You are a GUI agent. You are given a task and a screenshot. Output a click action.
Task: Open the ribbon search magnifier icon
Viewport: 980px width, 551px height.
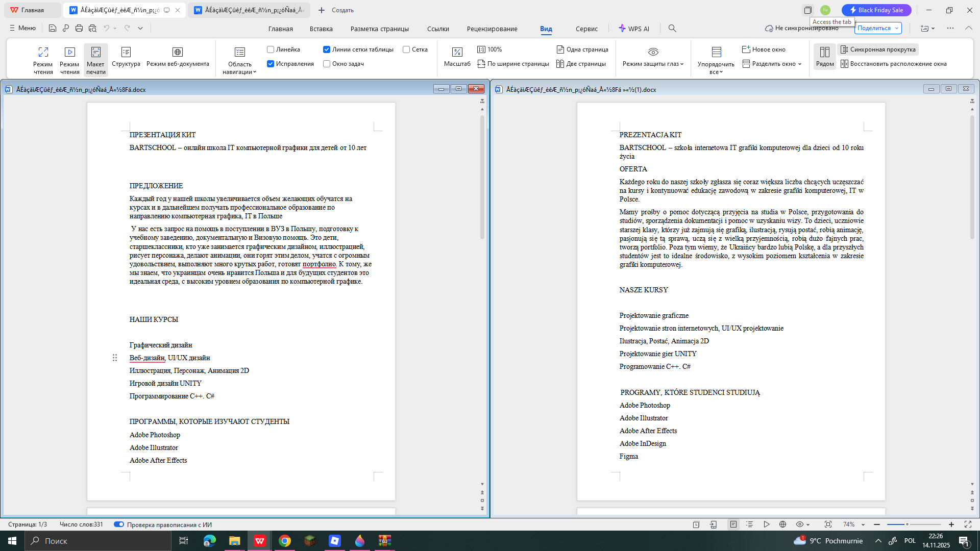tap(672, 29)
